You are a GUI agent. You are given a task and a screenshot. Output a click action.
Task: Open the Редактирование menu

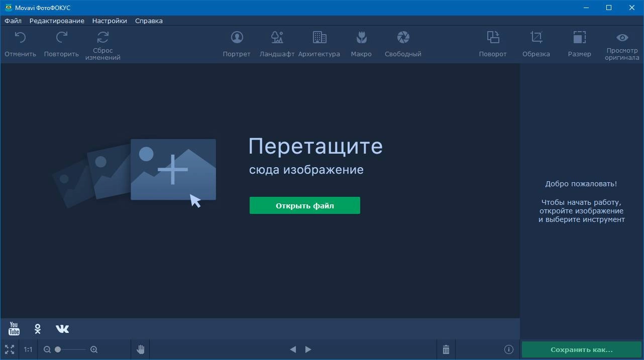point(57,21)
